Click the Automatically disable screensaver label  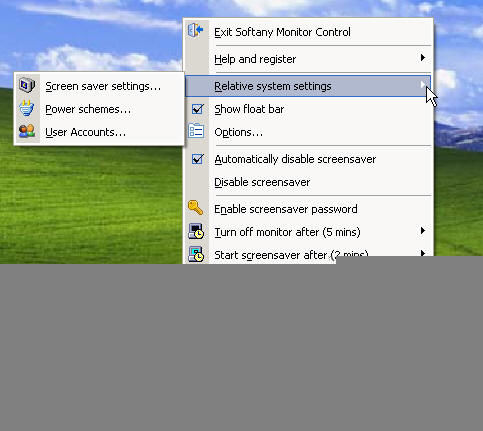click(x=295, y=159)
